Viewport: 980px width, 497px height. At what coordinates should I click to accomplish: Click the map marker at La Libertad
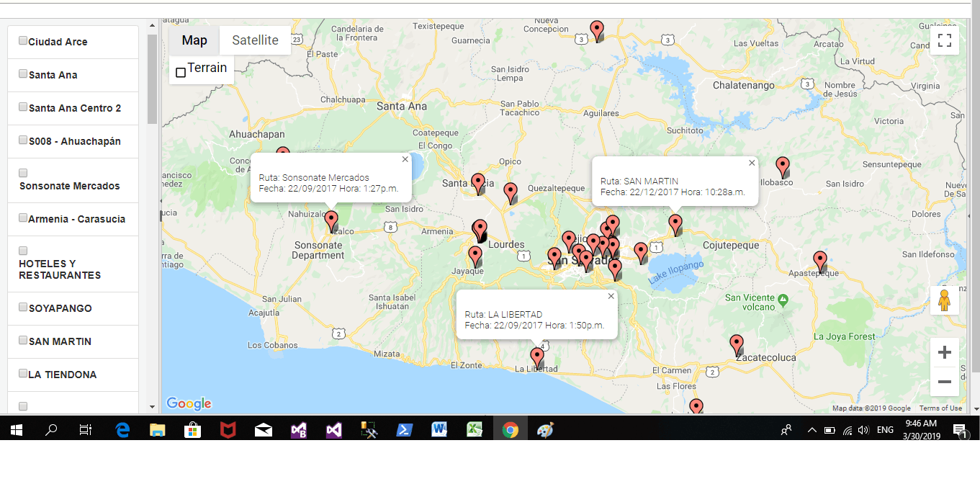point(536,357)
